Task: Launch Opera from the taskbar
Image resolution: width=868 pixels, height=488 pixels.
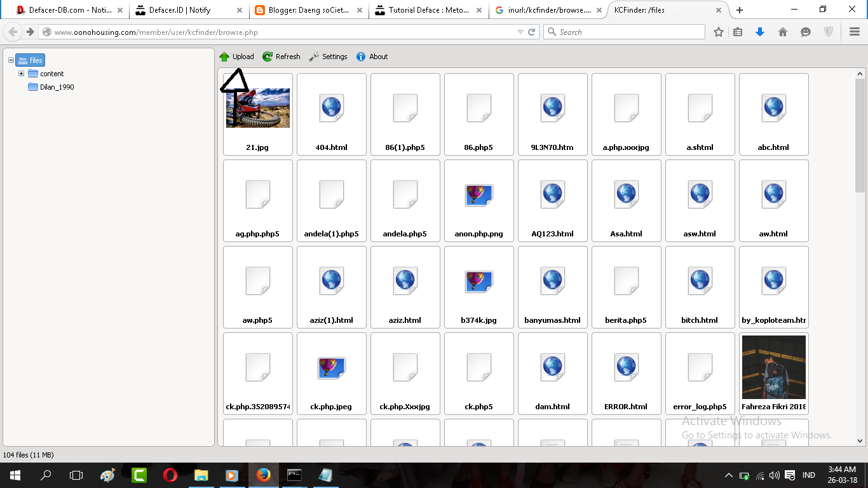Action: (170, 475)
